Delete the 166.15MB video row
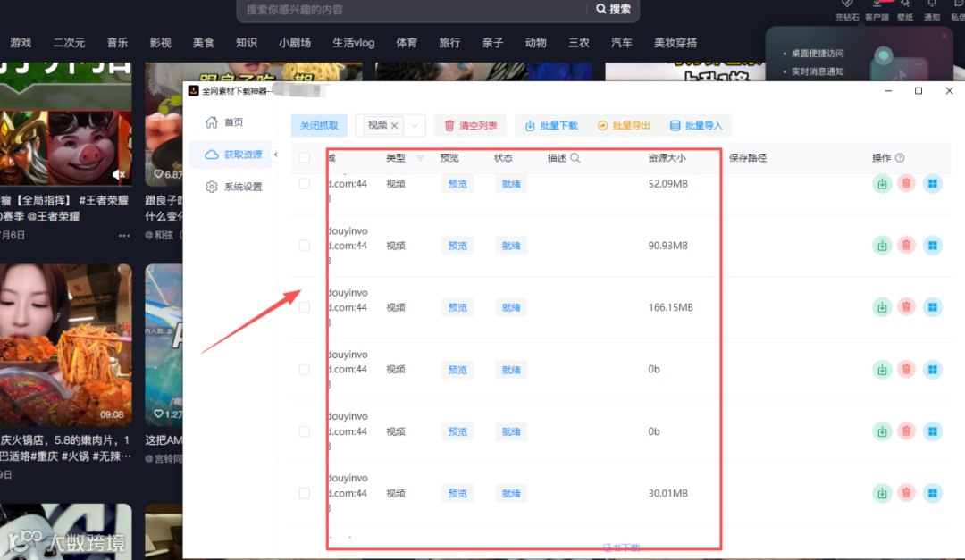The width and height of the screenshot is (965, 560). 907,307
